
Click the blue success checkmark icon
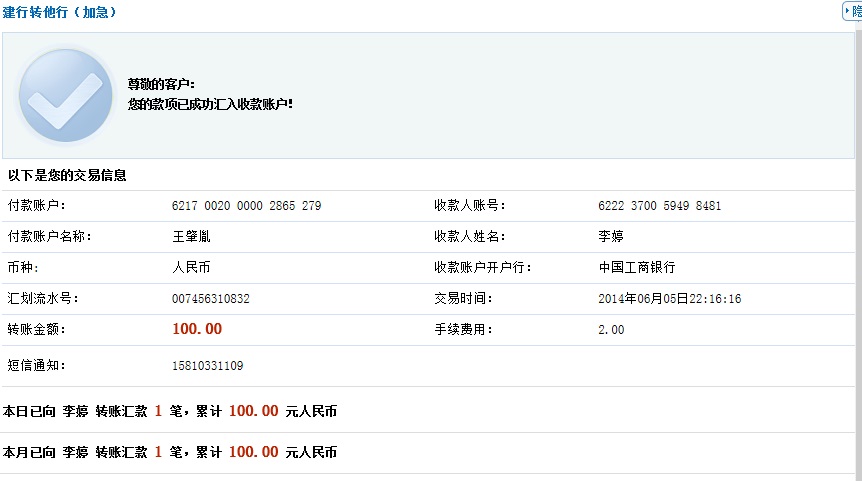coord(65,95)
